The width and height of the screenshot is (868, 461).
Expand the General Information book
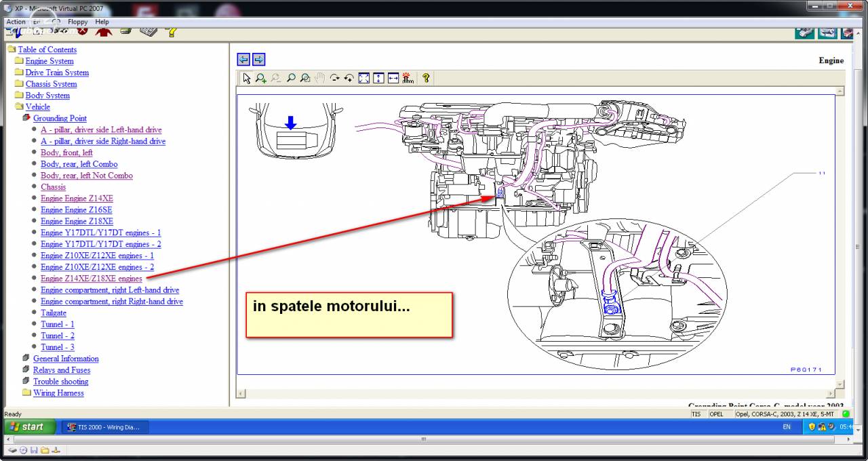[x=66, y=359]
